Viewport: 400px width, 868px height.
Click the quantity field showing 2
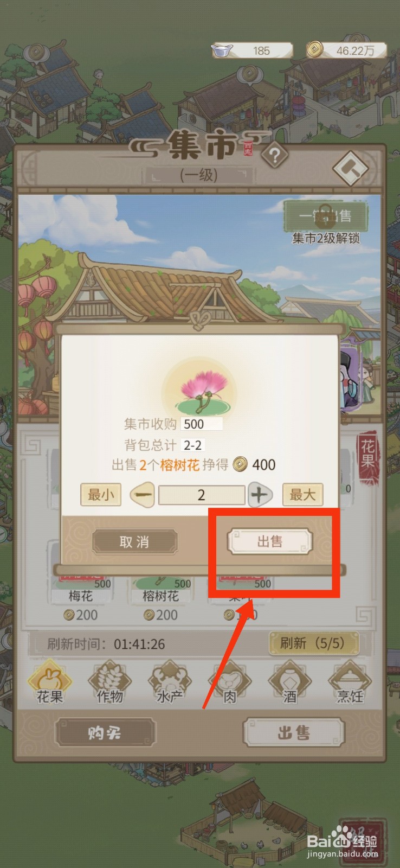coord(201,495)
